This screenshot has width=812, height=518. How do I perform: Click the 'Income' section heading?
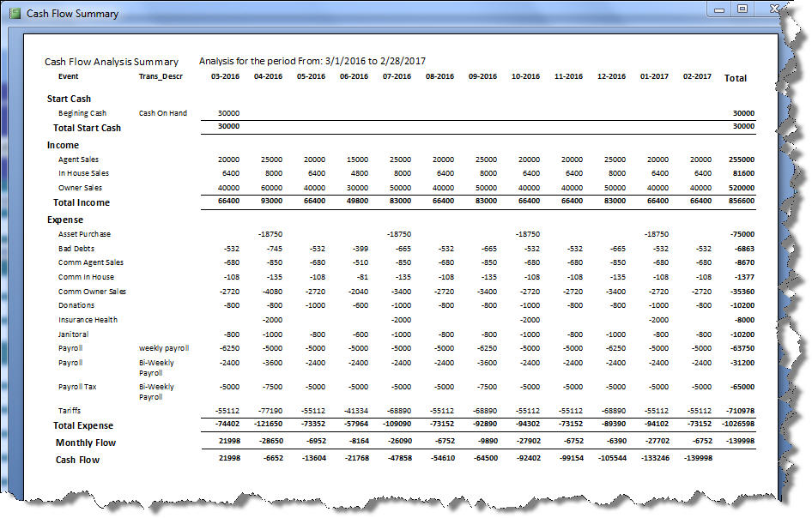point(63,146)
